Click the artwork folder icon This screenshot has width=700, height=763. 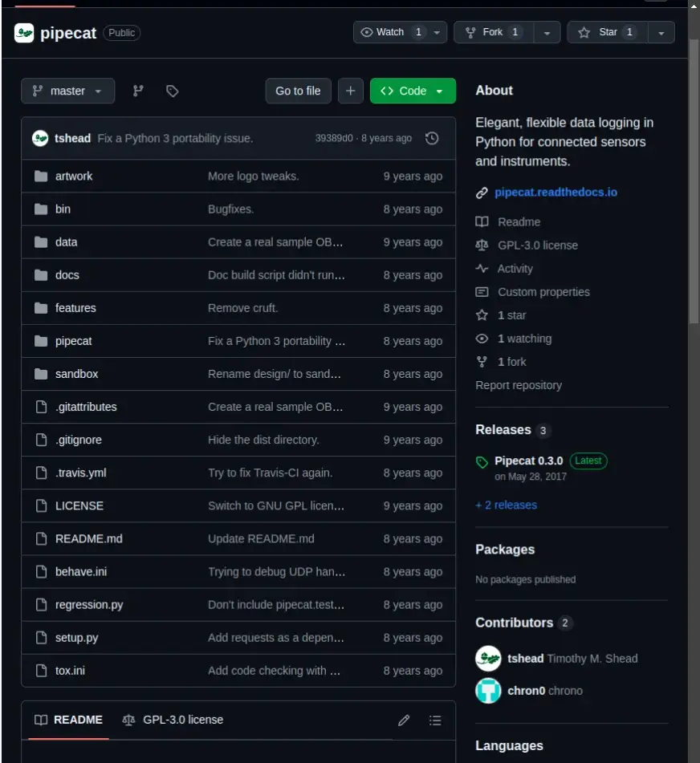42,177
